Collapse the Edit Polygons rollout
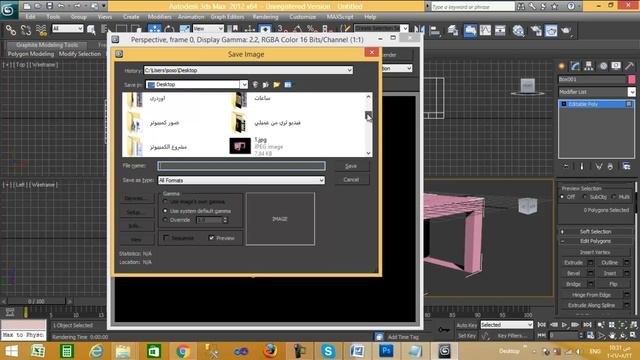The image size is (640, 360). [596, 241]
